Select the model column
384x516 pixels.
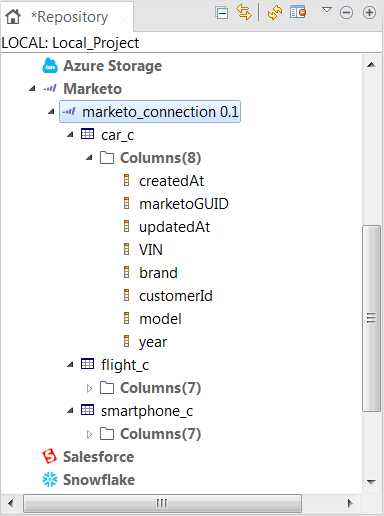click(x=160, y=319)
